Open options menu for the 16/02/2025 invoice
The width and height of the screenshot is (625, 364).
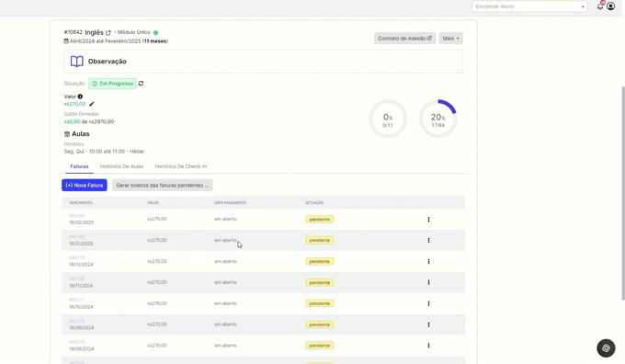point(428,220)
